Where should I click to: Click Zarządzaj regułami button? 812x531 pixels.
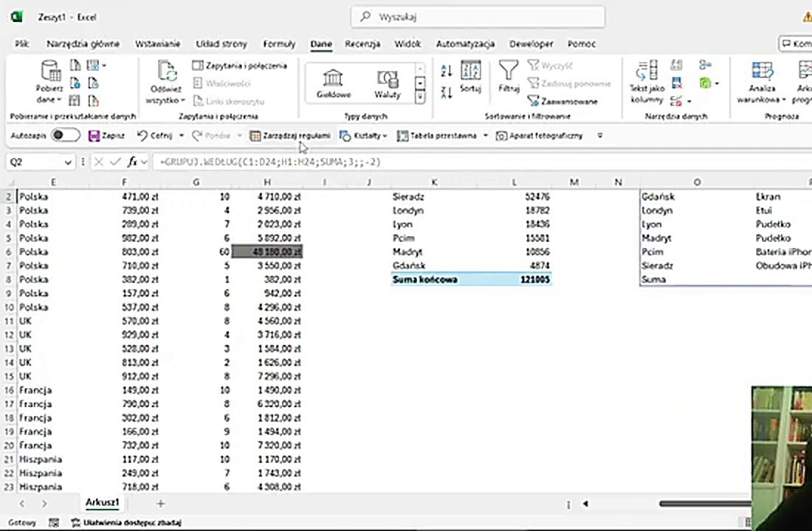tap(290, 136)
